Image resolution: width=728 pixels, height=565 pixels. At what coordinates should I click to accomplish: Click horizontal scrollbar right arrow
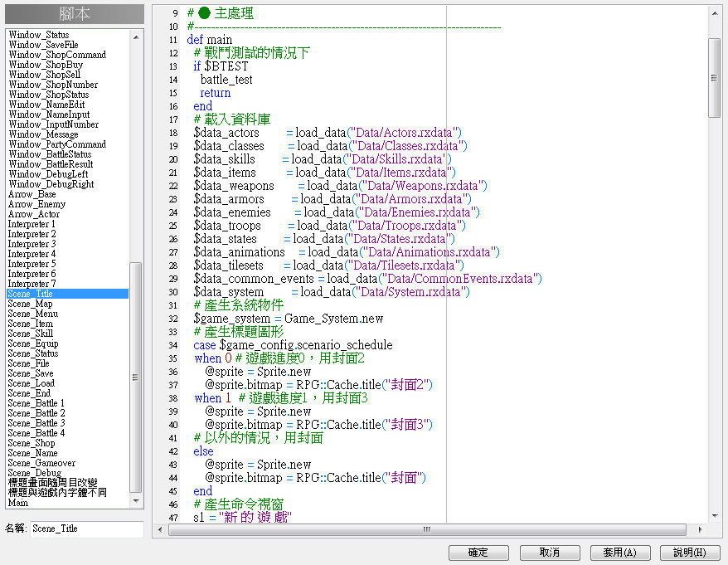(701, 529)
